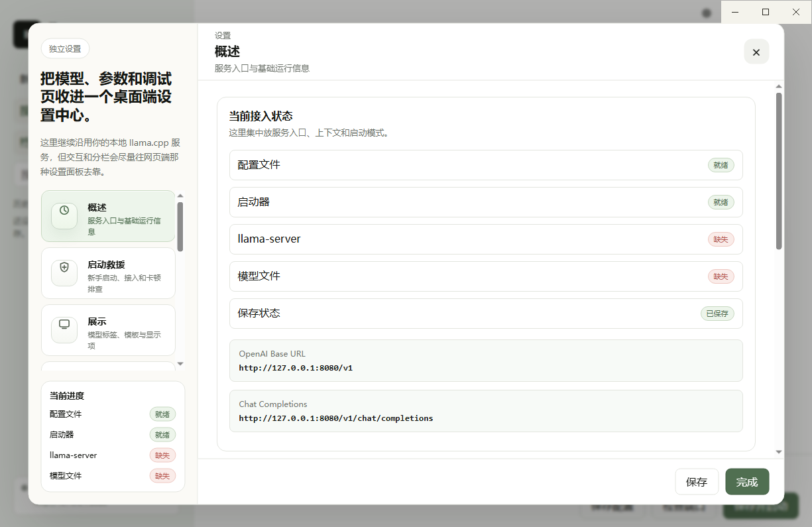Select the 保存状态 row

[486, 314]
